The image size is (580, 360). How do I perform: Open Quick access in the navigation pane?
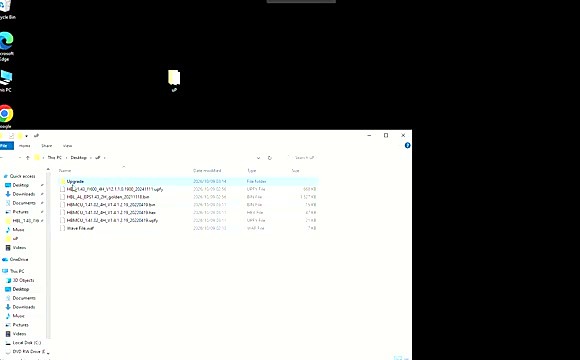click(23, 176)
